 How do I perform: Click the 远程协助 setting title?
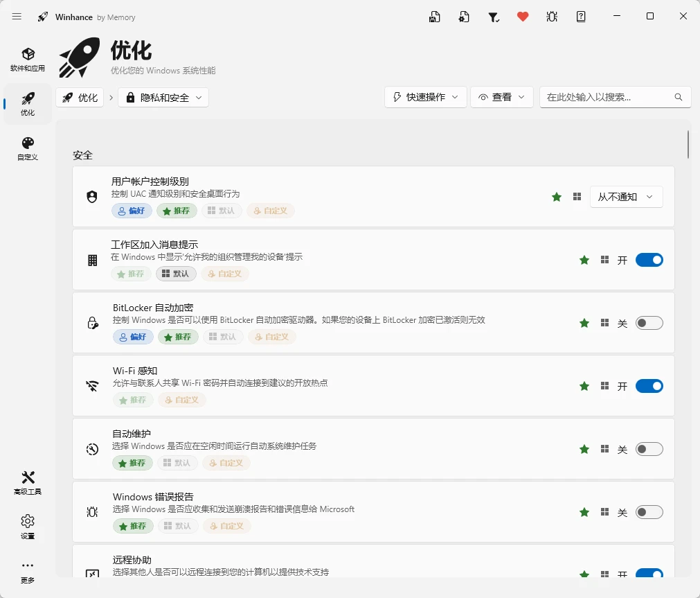(132, 560)
